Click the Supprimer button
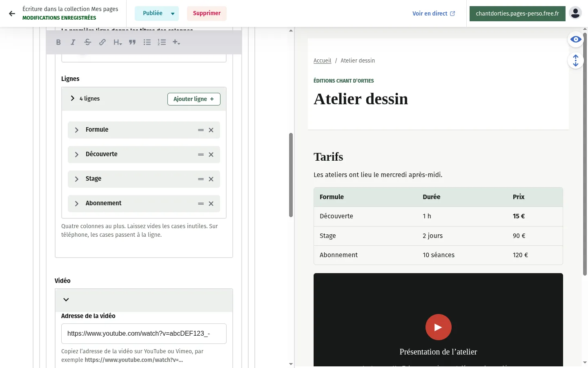This screenshot has width=588, height=368. tap(207, 13)
